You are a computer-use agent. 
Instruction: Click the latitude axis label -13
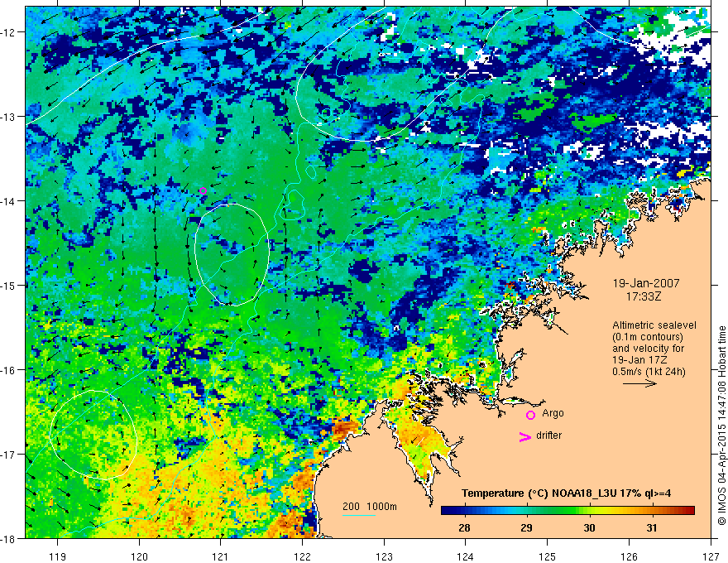click(9, 117)
